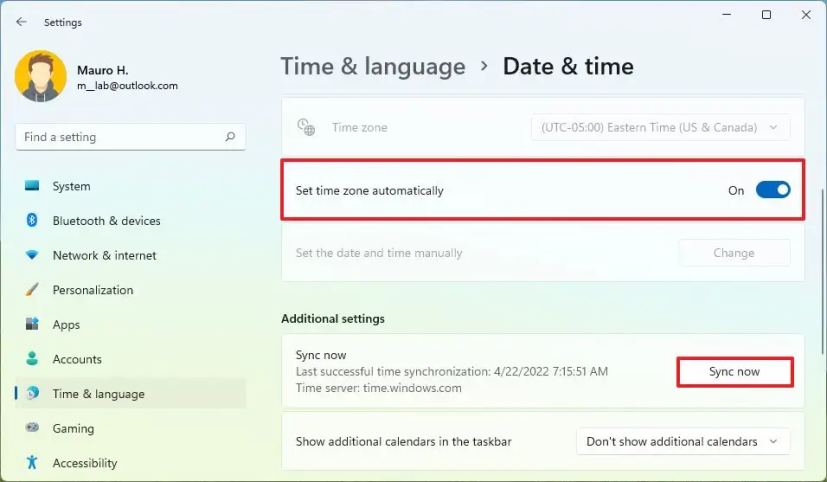Open the Eastern Time zone dropdown
The height and width of the screenshot is (482, 827).
tap(660, 128)
